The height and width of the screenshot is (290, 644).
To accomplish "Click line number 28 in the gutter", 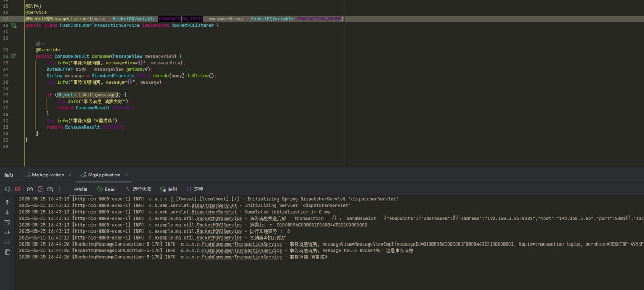I will coord(5,95).
